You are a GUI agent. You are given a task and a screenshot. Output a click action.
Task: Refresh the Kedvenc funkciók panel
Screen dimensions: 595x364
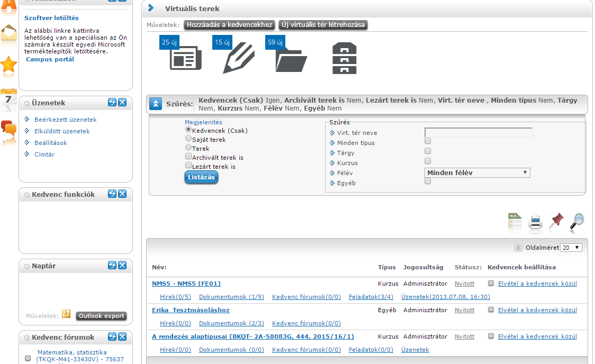pos(112,194)
